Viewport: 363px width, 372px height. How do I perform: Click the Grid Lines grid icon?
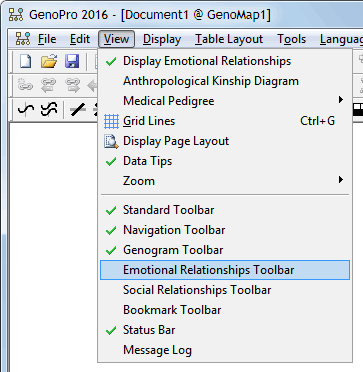click(x=111, y=121)
